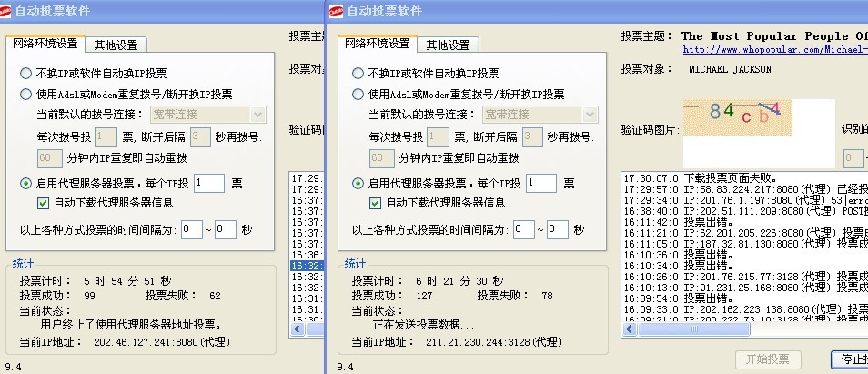This screenshot has width=868, height=374.
Task: Click maximum interval field in right window
Action: [x=558, y=229]
